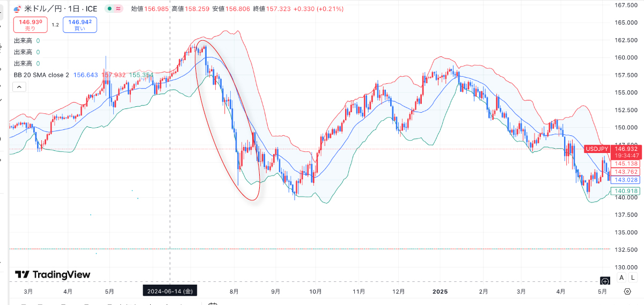Click the 買い buy button at 146.942

click(80, 25)
